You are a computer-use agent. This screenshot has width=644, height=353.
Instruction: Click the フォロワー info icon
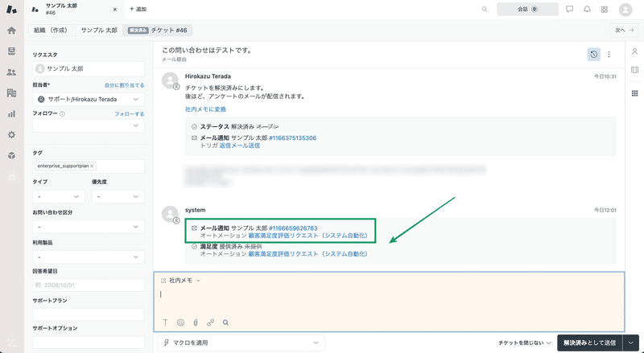pyautogui.click(x=63, y=113)
